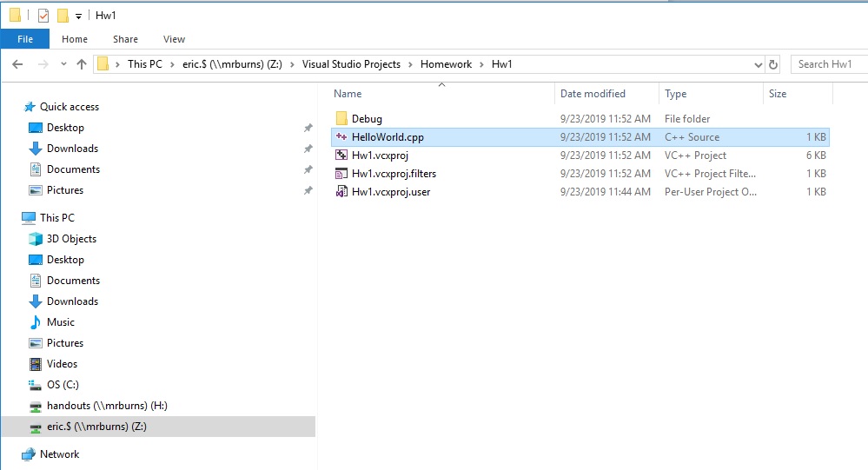Image resolution: width=868 pixels, height=470 pixels.
Task: Switch to the Home ribbon tab
Action: click(74, 39)
